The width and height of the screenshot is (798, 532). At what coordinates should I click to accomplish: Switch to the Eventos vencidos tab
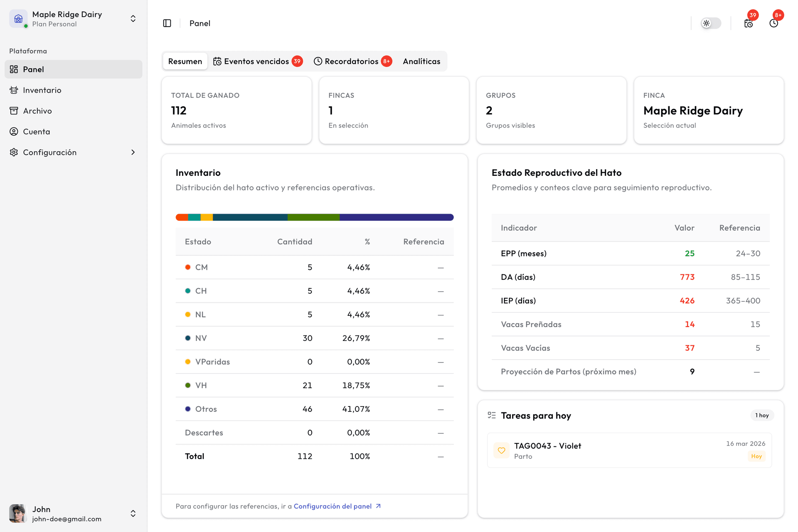point(258,62)
